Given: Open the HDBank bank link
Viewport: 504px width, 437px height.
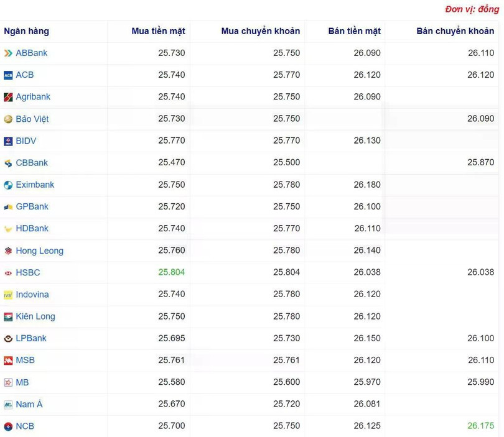Looking at the screenshot, I should click(x=32, y=228).
